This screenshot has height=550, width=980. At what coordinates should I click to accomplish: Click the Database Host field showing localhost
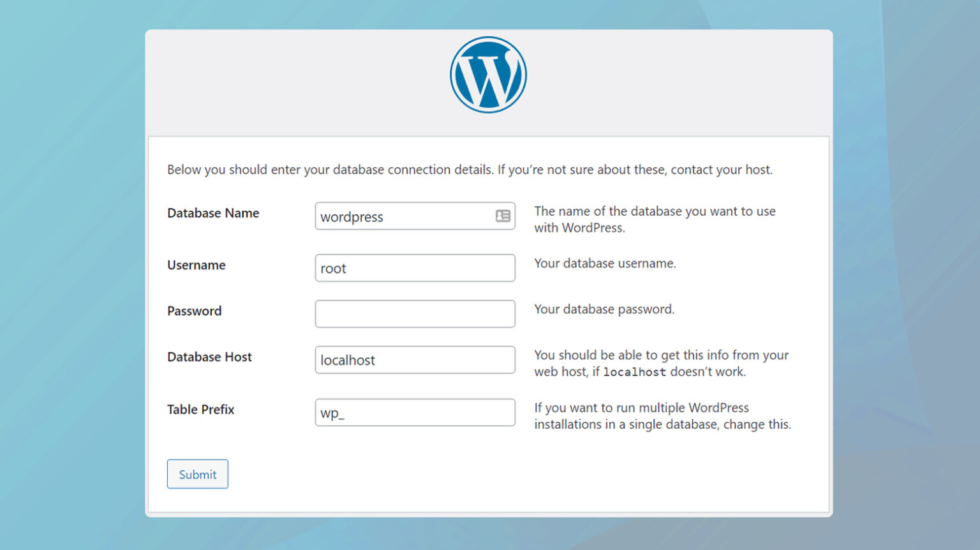point(415,360)
